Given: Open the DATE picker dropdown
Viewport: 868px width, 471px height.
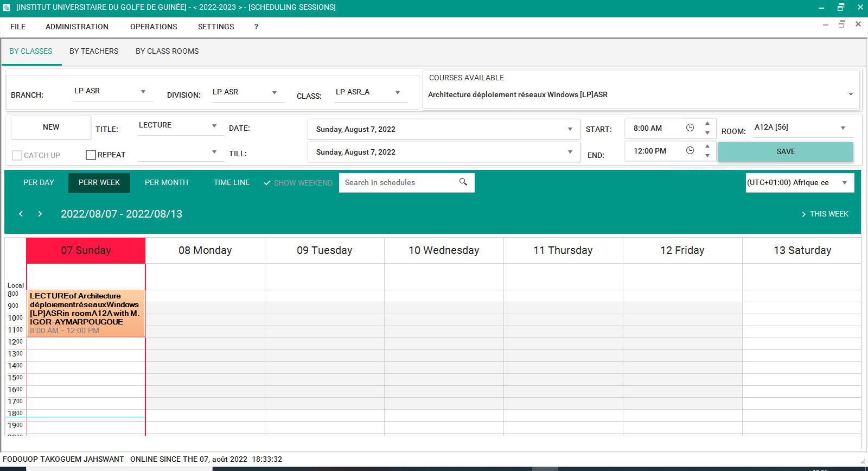Looking at the screenshot, I should tap(570, 129).
